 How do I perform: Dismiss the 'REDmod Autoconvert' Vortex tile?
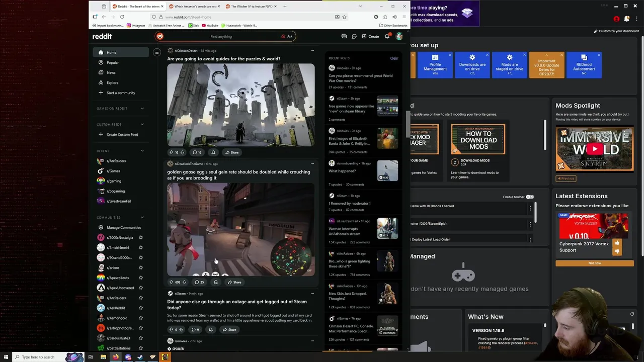[599, 54]
